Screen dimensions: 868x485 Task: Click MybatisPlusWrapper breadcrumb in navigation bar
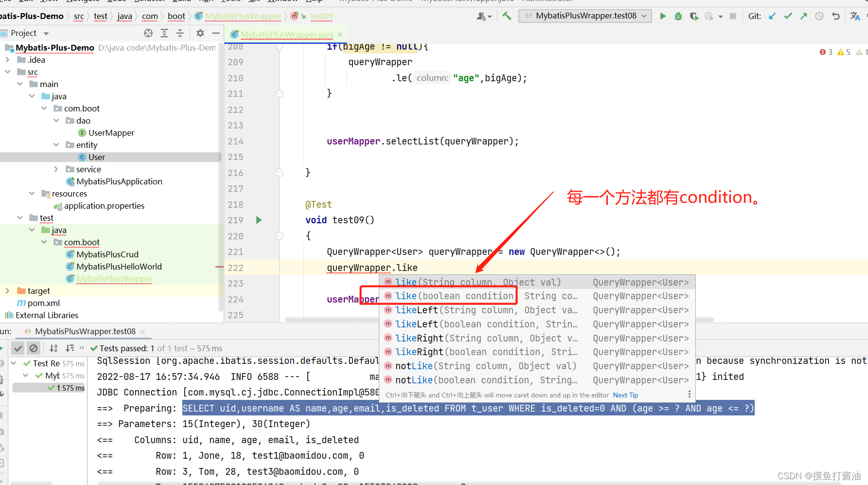[243, 16]
